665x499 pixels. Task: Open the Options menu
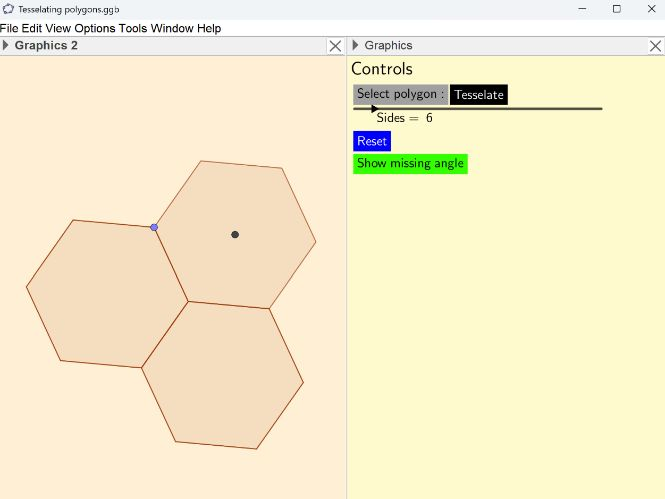[95, 28]
